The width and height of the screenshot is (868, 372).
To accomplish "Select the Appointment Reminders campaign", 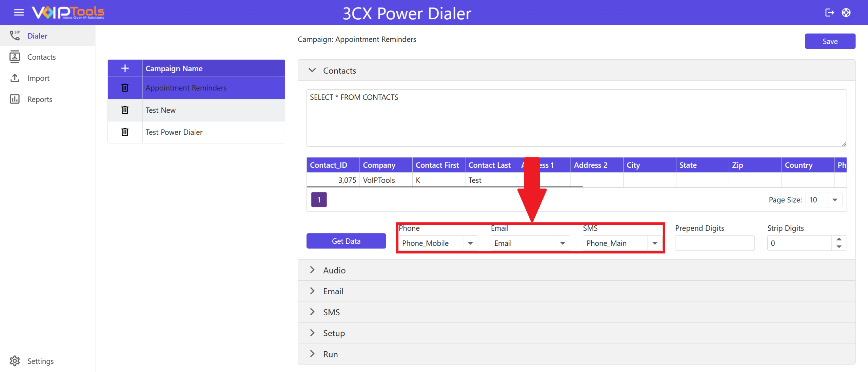I will [214, 88].
